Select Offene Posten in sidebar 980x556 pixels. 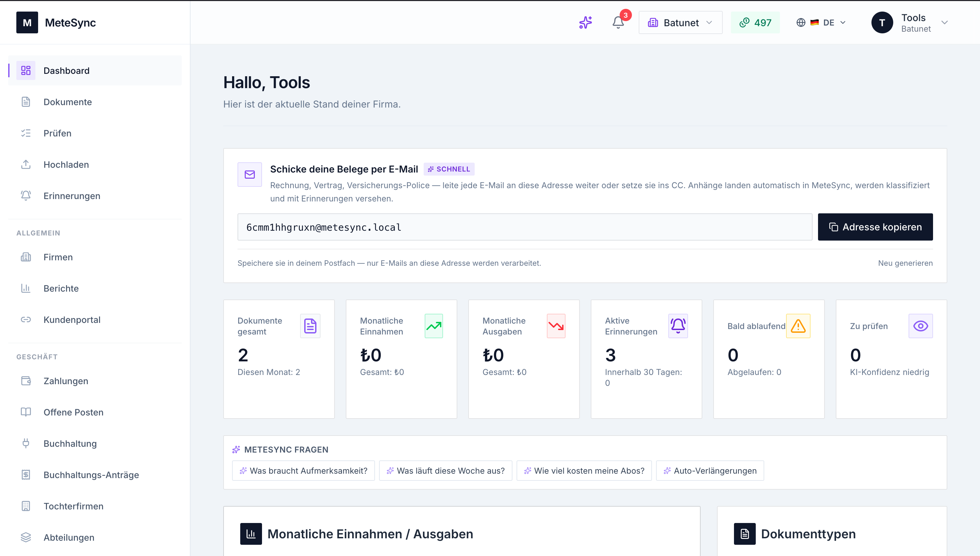coord(95,412)
